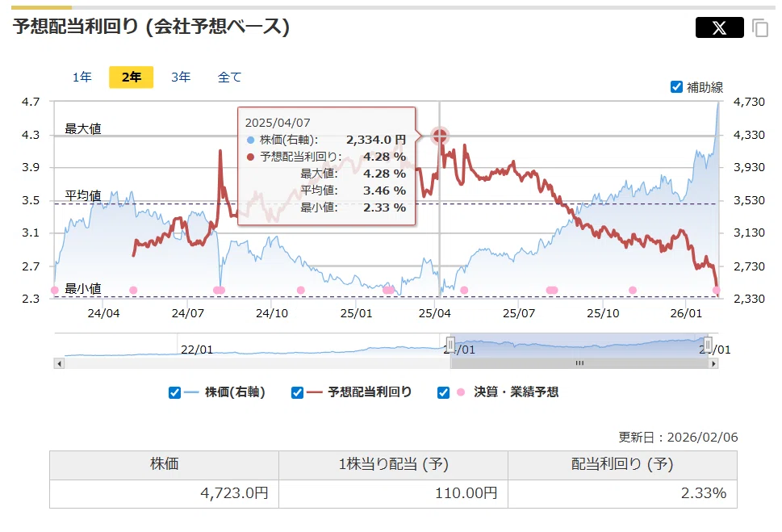Click the 22/01 label in navigator

click(196, 350)
